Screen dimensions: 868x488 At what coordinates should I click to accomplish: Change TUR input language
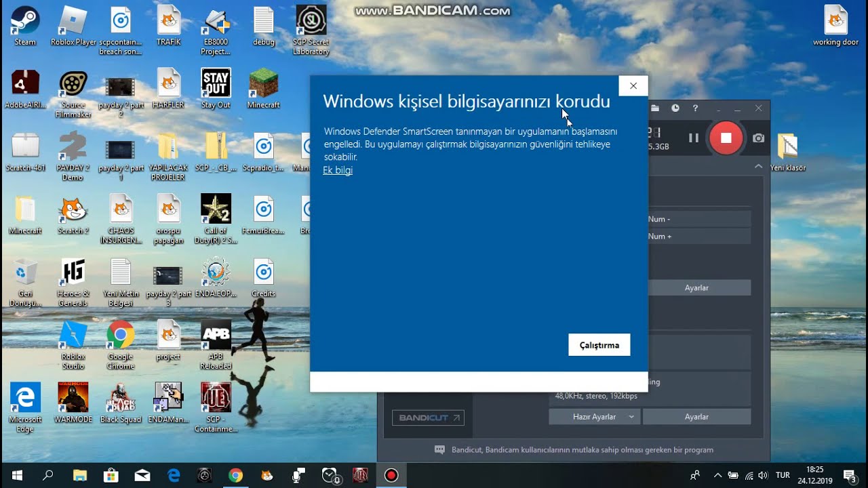(x=783, y=475)
